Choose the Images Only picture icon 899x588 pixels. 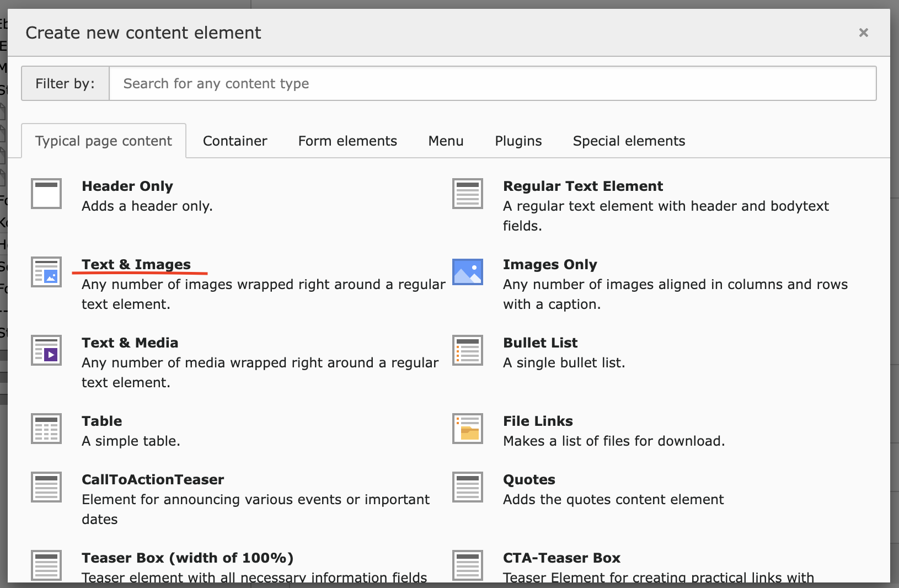pos(468,272)
